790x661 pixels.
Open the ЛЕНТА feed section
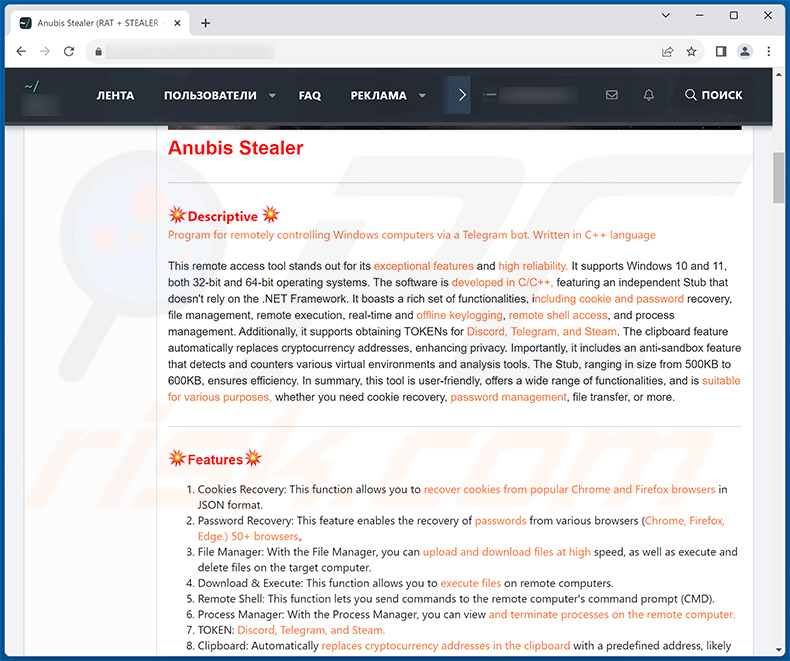coord(115,96)
